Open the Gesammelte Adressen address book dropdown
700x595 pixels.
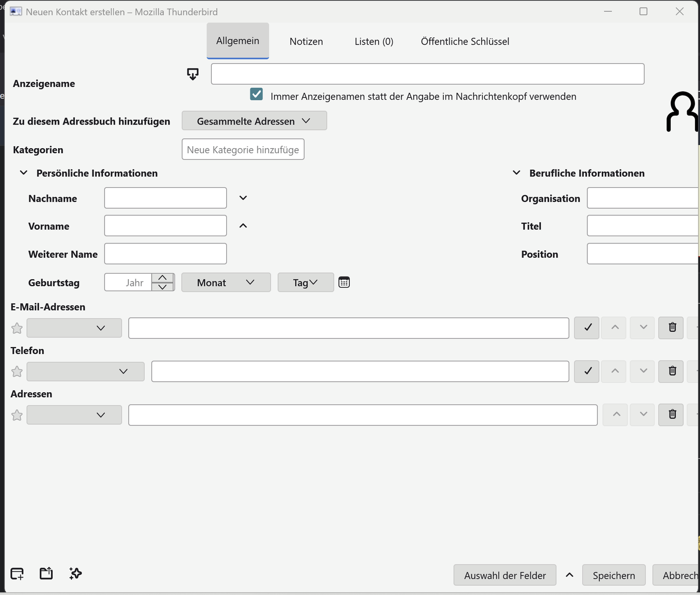point(254,121)
